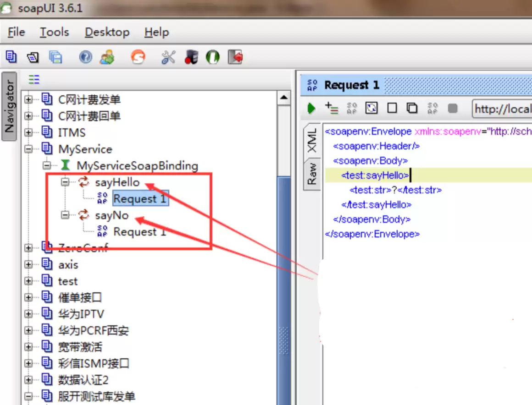Expand the C网计费回单 project
This screenshot has height=405, width=532.
(28, 116)
